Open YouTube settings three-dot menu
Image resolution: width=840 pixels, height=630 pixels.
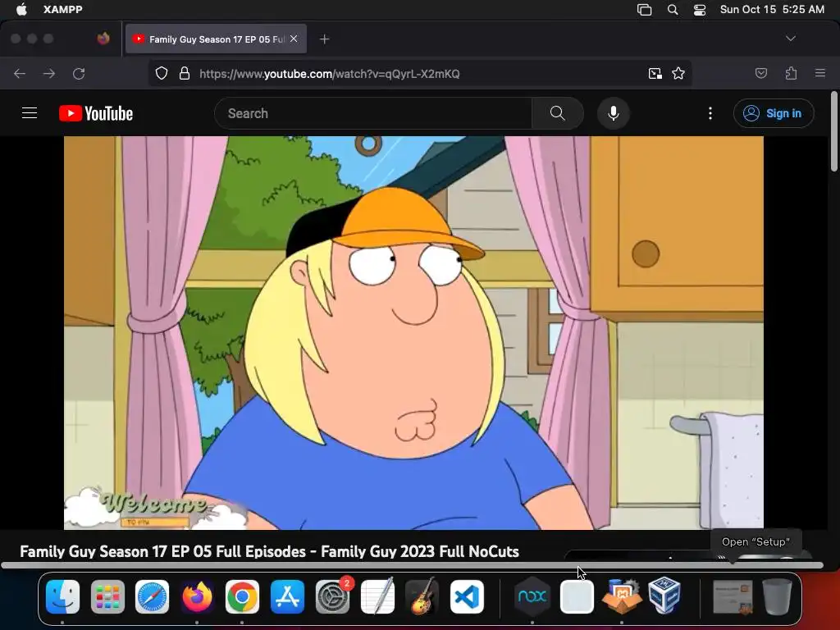(x=710, y=113)
